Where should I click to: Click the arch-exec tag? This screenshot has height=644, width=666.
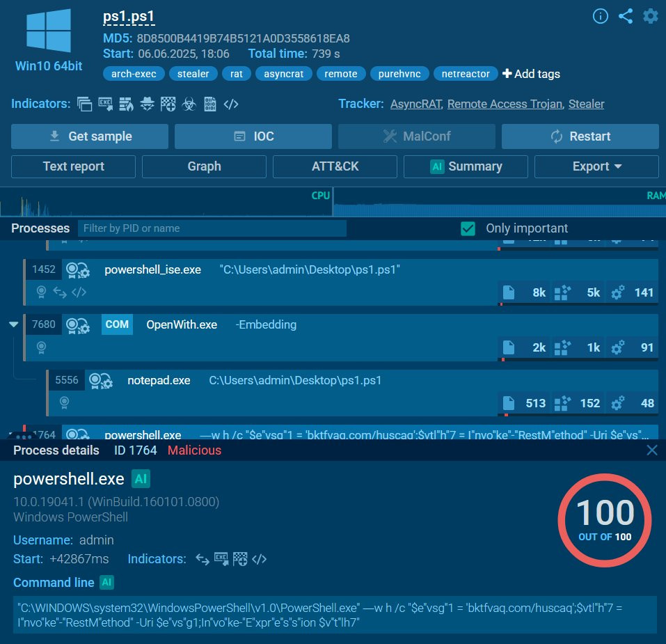click(x=134, y=74)
